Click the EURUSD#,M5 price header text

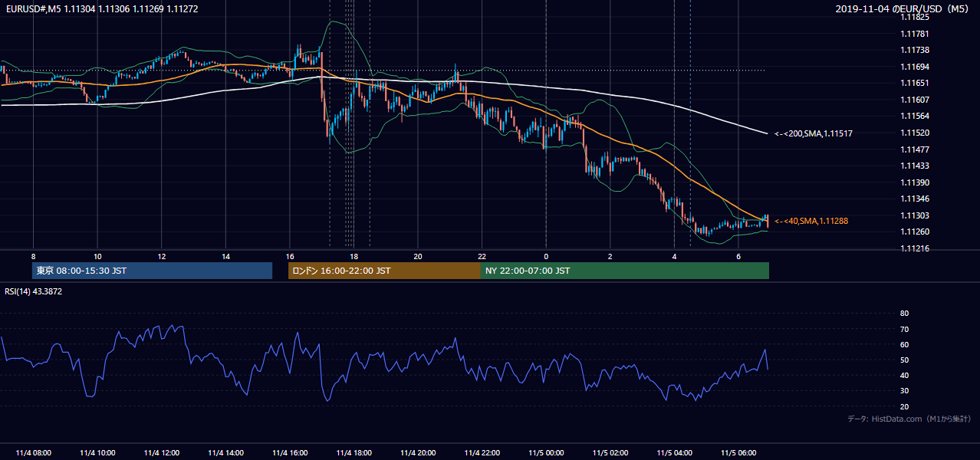click(x=101, y=8)
